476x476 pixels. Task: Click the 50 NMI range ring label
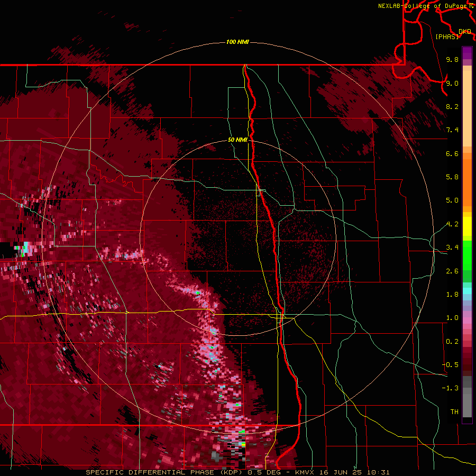[x=237, y=140]
